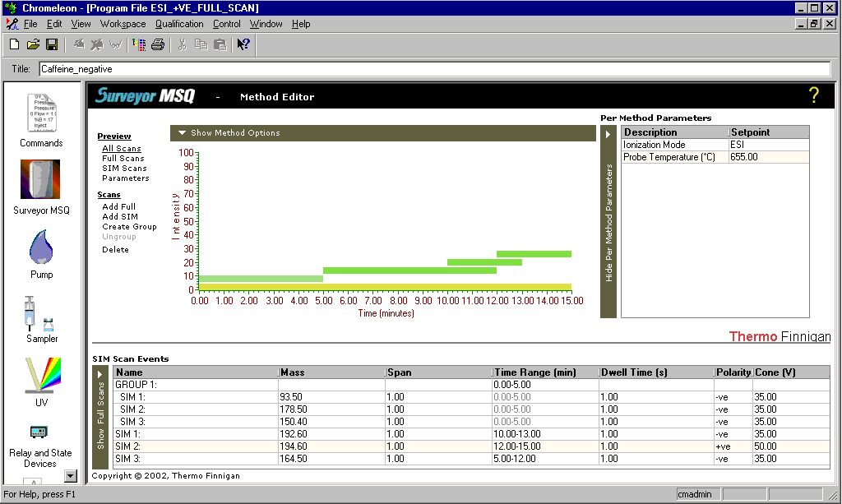The height and width of the screenshot is (504, 842).
Task: Save the program with the floppy disk icon
Action: 52,44
